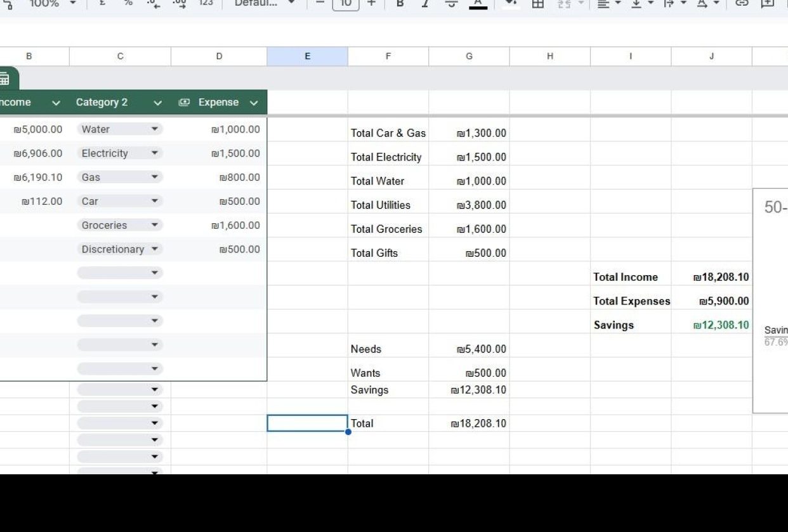Open the Category 2 column dropdown

pos(157,103)
